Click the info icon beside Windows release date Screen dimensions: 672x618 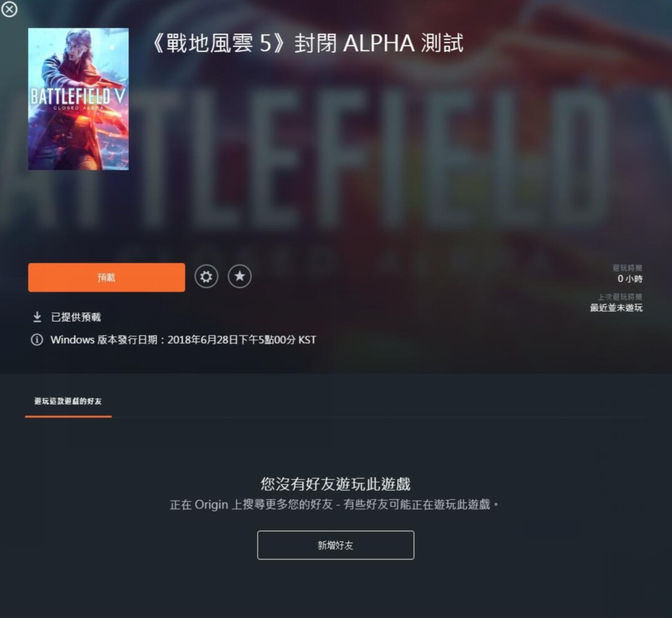coord(37,339)
